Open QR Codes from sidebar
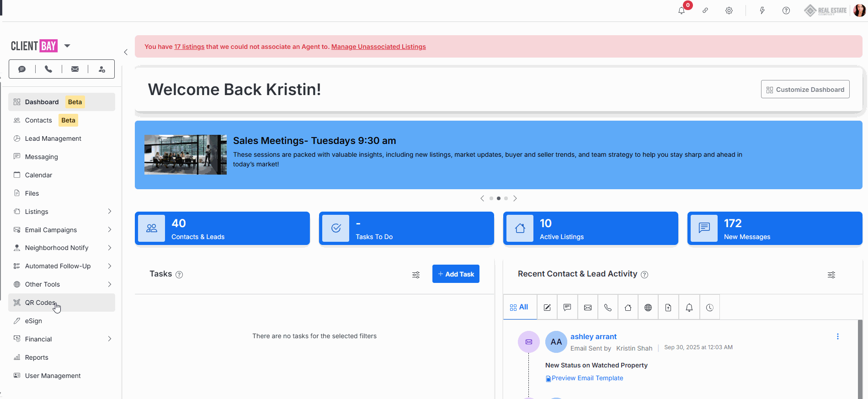Viewport: 868px width, 399px height. [40, 303]
